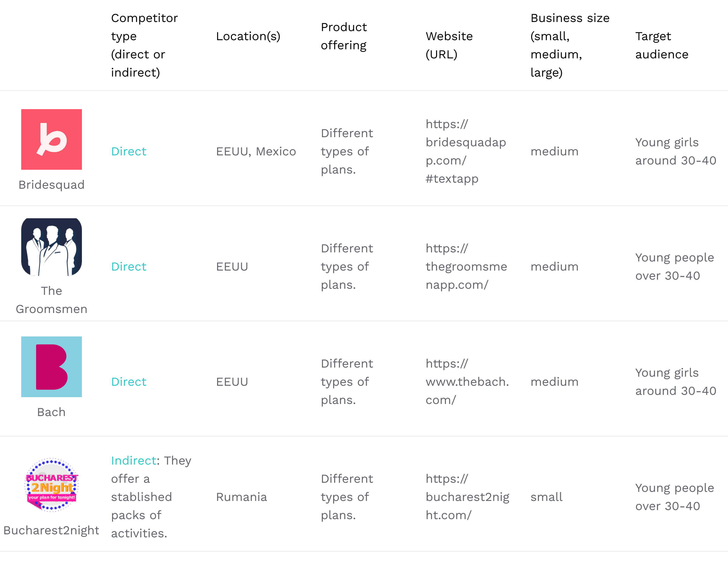
Task: Click the Bach app logo
Action: click(51, 367)
